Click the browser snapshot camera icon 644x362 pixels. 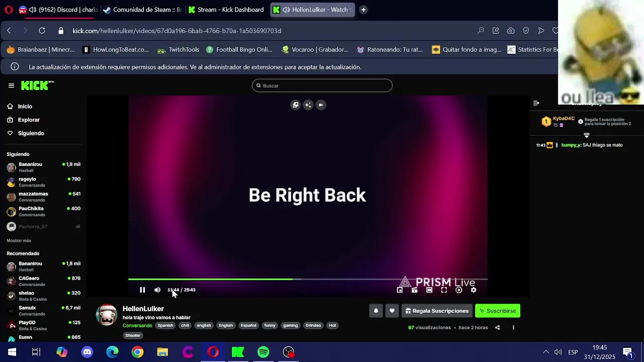click(x=511, y=31)
